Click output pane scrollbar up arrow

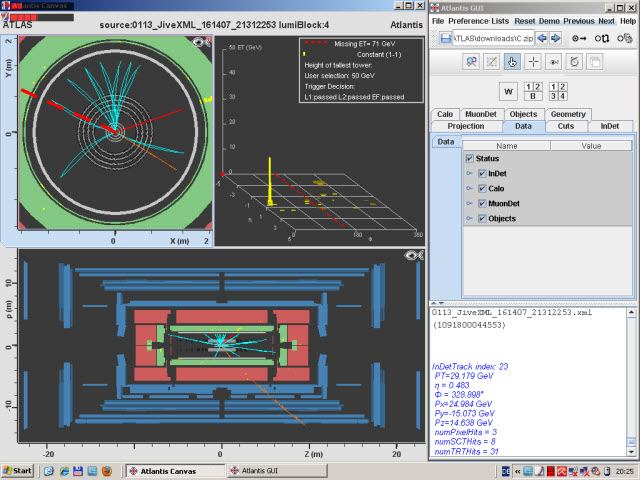[631, 313]
